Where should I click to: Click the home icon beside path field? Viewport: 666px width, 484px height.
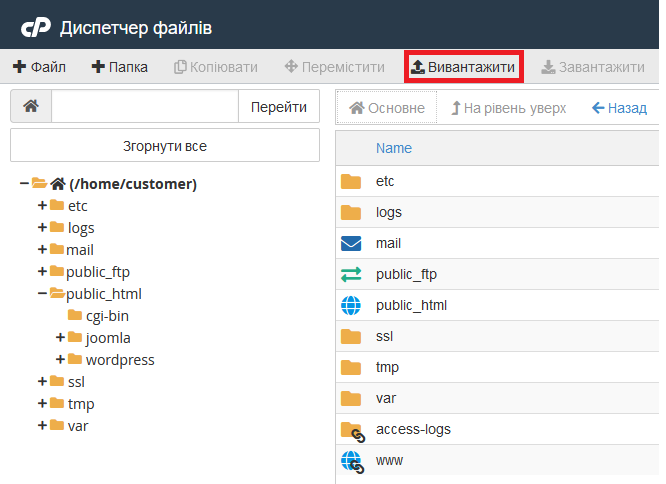point(31,107)
